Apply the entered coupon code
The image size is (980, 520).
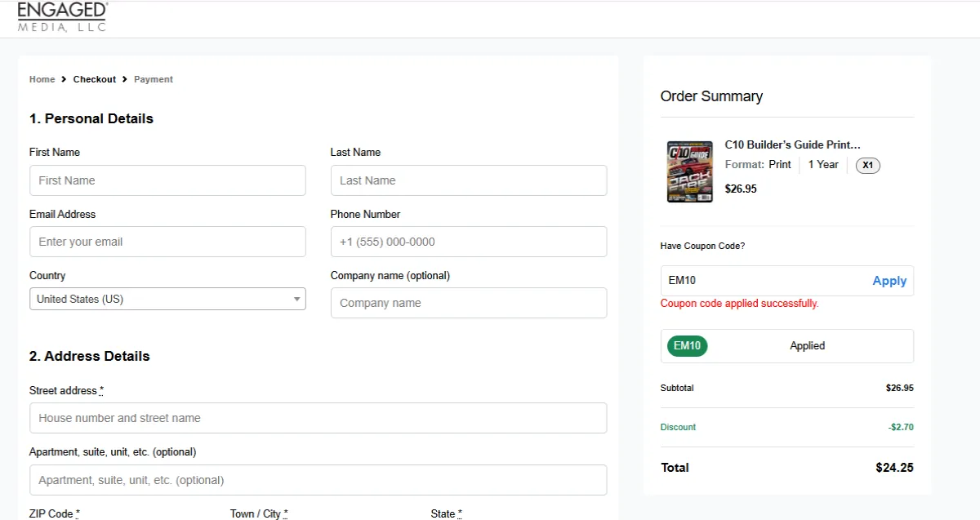[x=889, y=280]
